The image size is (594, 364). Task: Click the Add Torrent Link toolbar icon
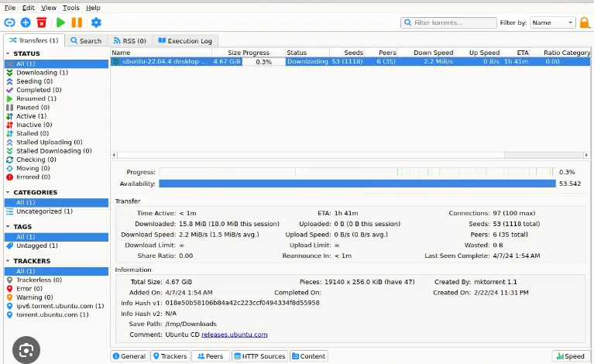click(10, 22)
